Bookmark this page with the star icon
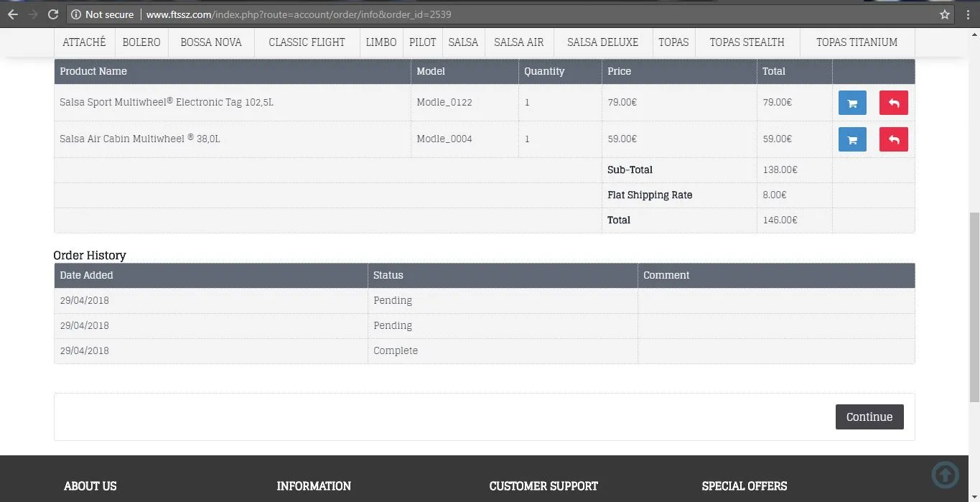Image resolution: width=980 pixels, height=502 pixels. tap(945, 14)
